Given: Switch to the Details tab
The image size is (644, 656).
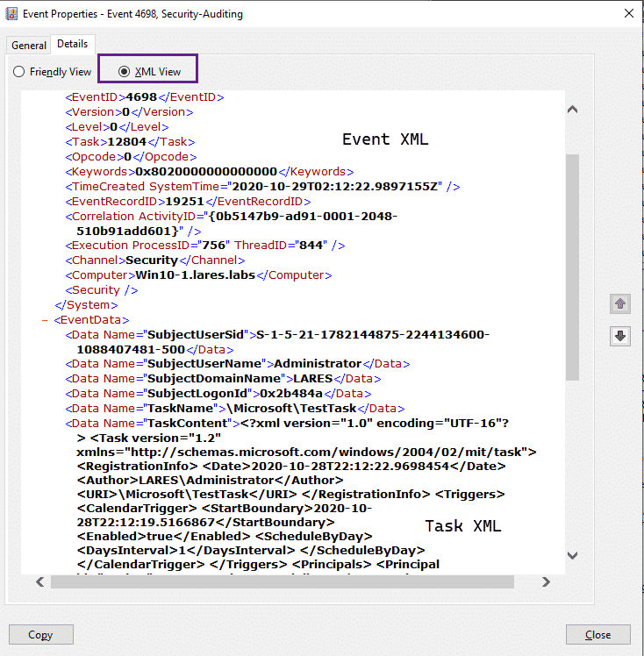Looking at the screenshot, I should click(x=73, y=44).
